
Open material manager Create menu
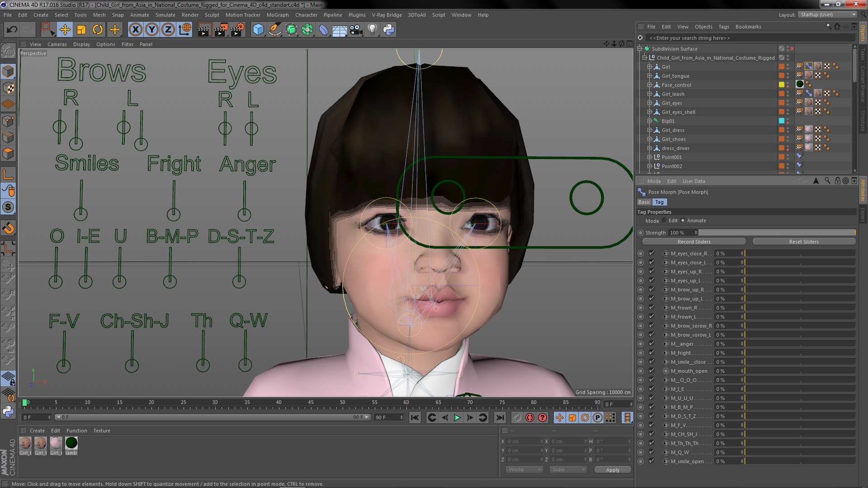[37, 431]
